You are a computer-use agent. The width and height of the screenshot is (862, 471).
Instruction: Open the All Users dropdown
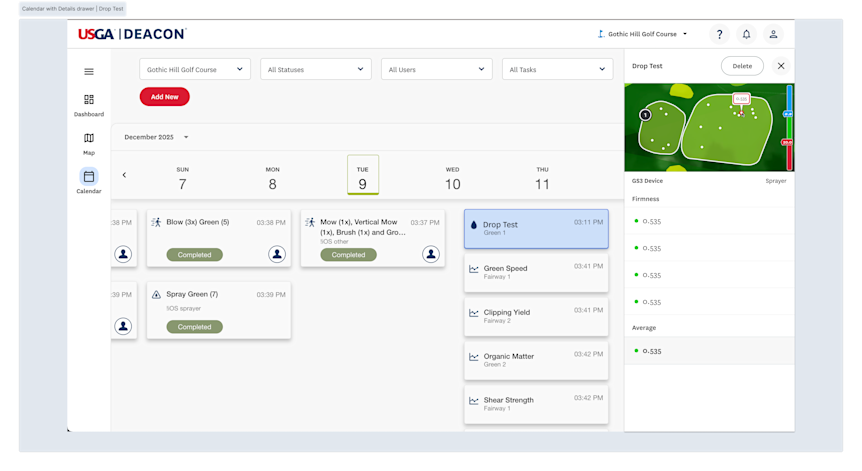(437, 69)
